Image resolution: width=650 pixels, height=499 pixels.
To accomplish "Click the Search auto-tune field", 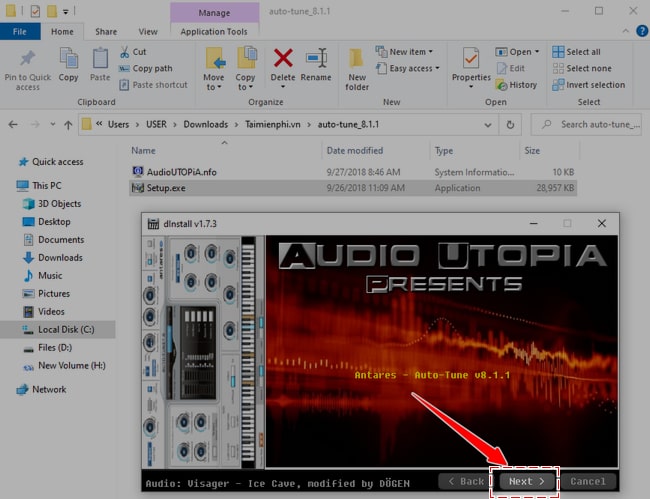I will (x=586, y=124).
